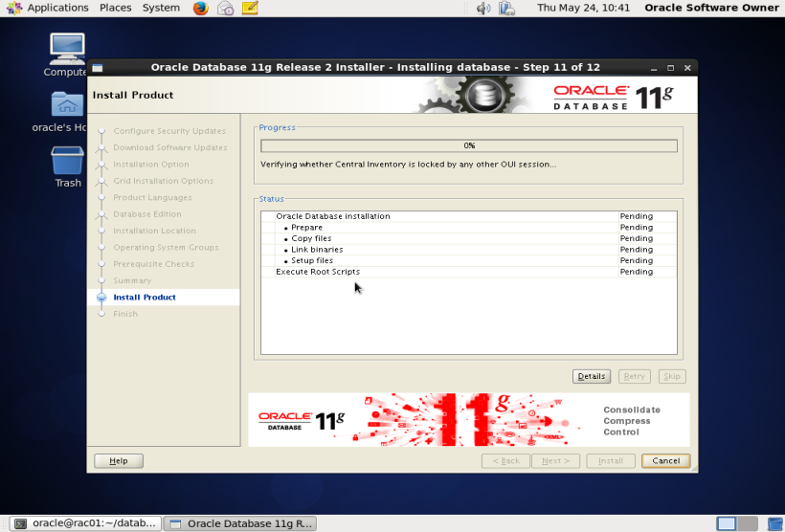The image size is (785, 532).
Task: Maximize the installer window
Action: (x=671, y=68)
